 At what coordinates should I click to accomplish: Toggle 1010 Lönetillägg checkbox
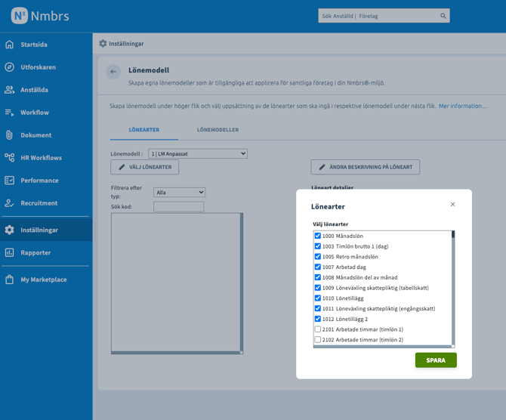(318, 298)
